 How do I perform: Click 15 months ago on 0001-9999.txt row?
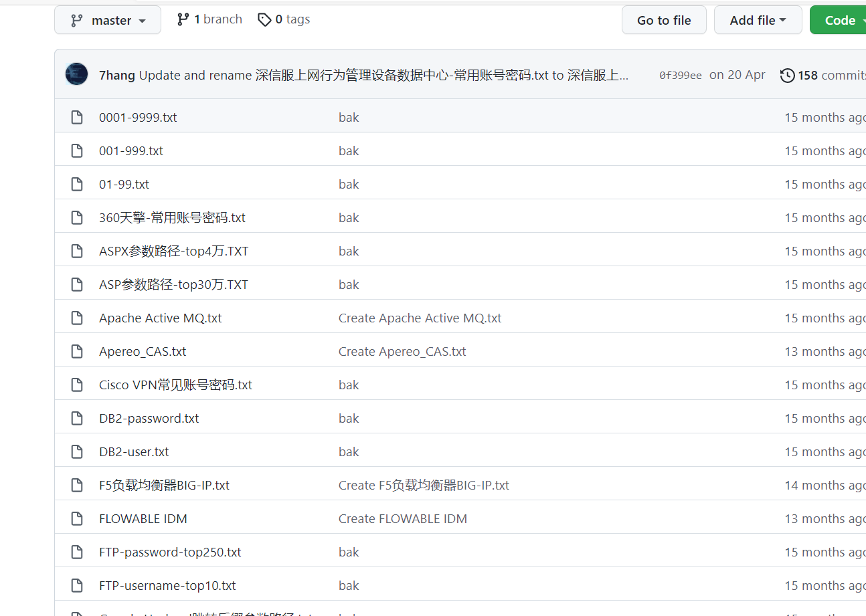click(x=825, y=118)
